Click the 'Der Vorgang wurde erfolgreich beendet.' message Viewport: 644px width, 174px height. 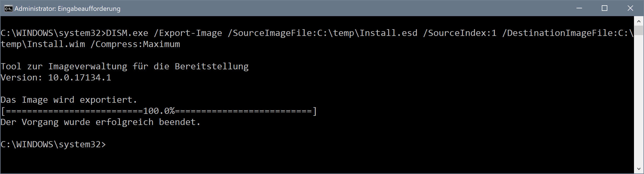tap(100, 122)
